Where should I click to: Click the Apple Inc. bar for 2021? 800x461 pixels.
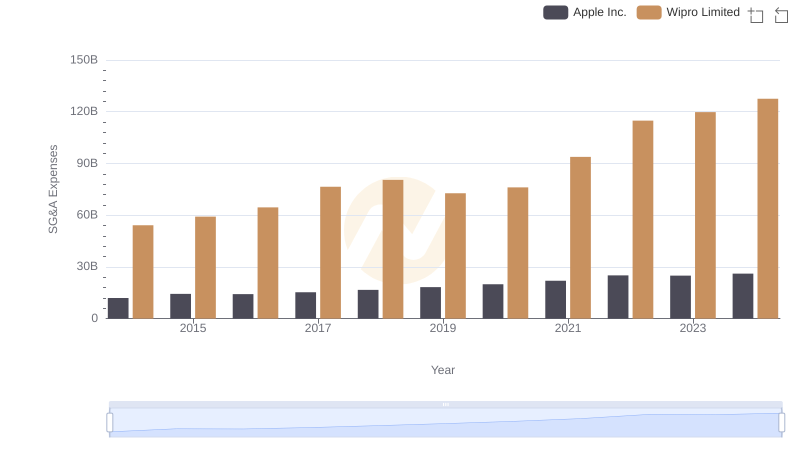[556, 300]
